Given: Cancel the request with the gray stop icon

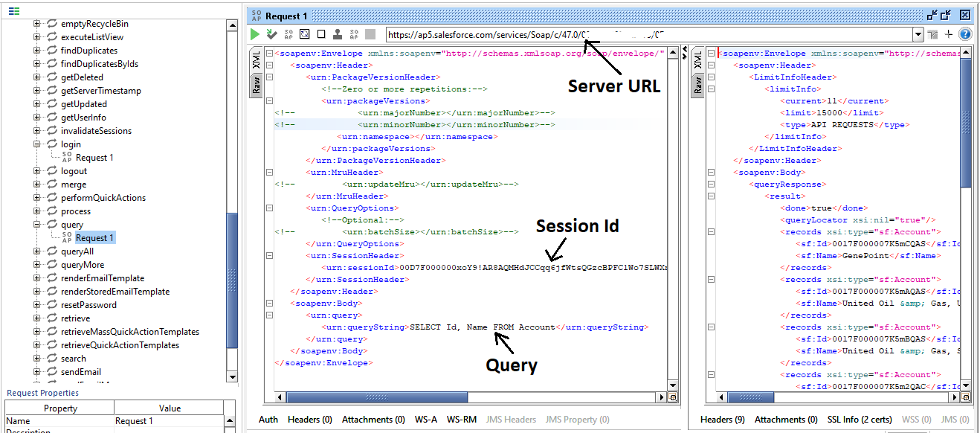Looking at the screenshot, I should tap(370, 33).
